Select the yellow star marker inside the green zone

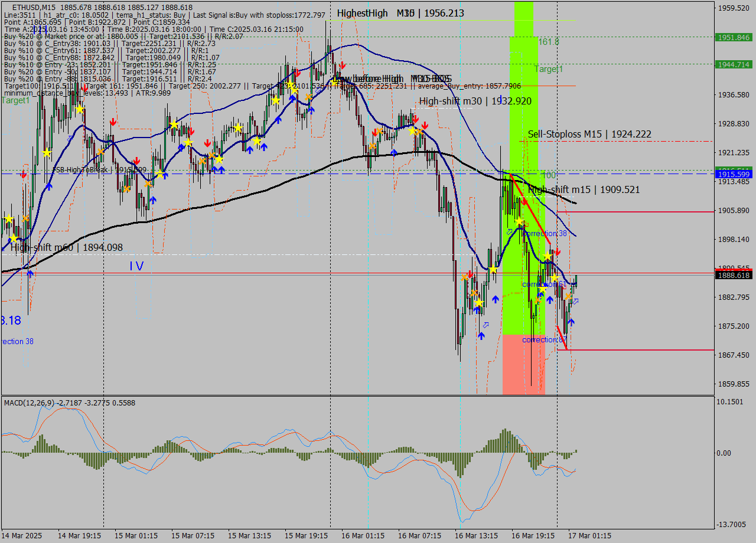[x=519, y=220]
